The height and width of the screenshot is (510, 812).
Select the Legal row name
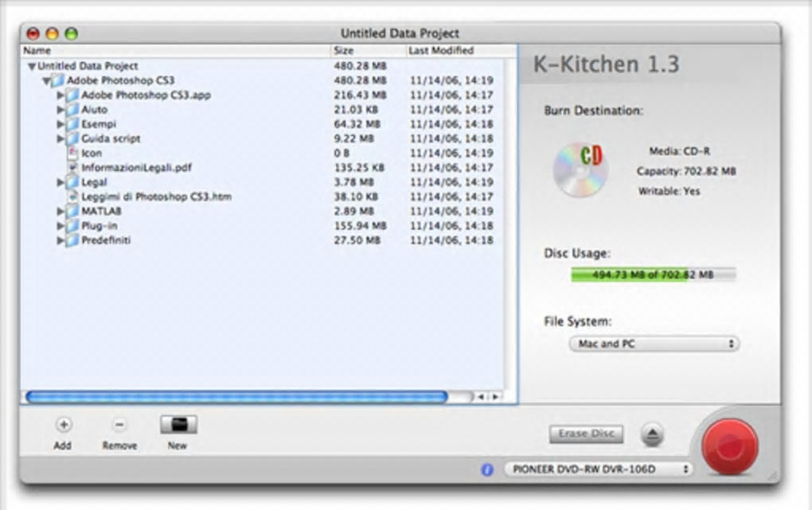(94, 182)
